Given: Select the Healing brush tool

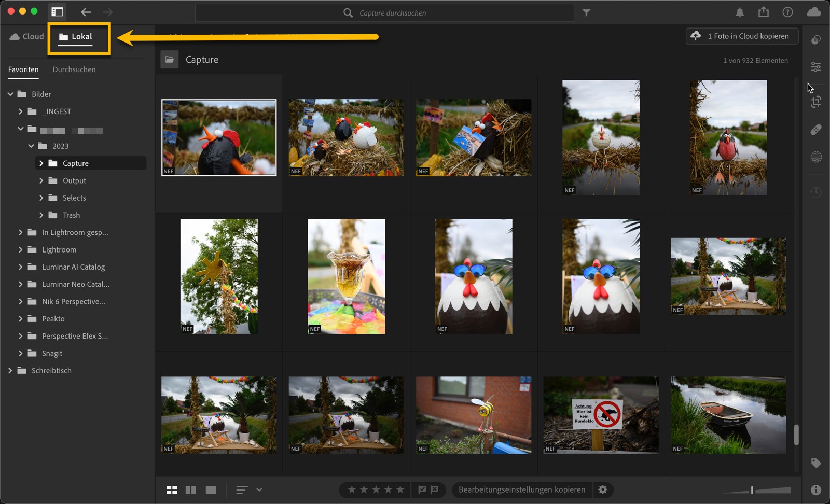Looking at the screenshot, I should pos(815,130).
